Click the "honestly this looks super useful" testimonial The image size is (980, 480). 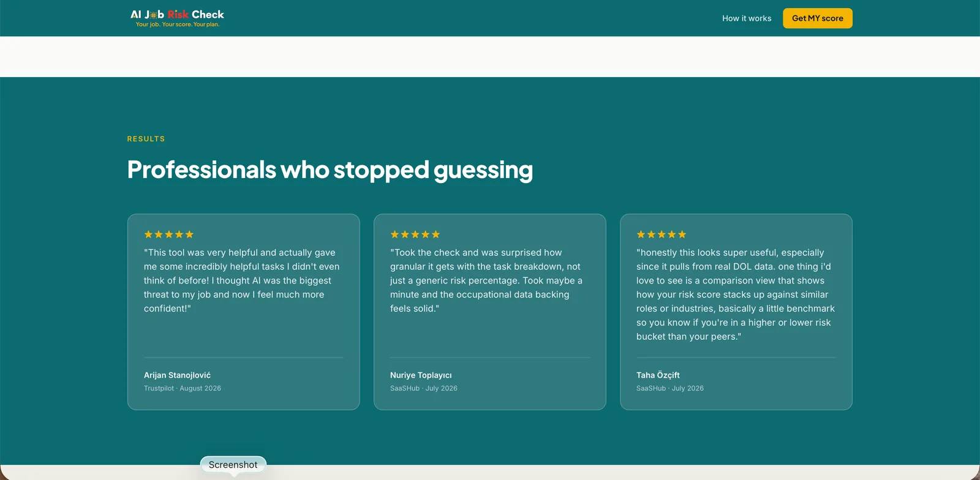736,294
